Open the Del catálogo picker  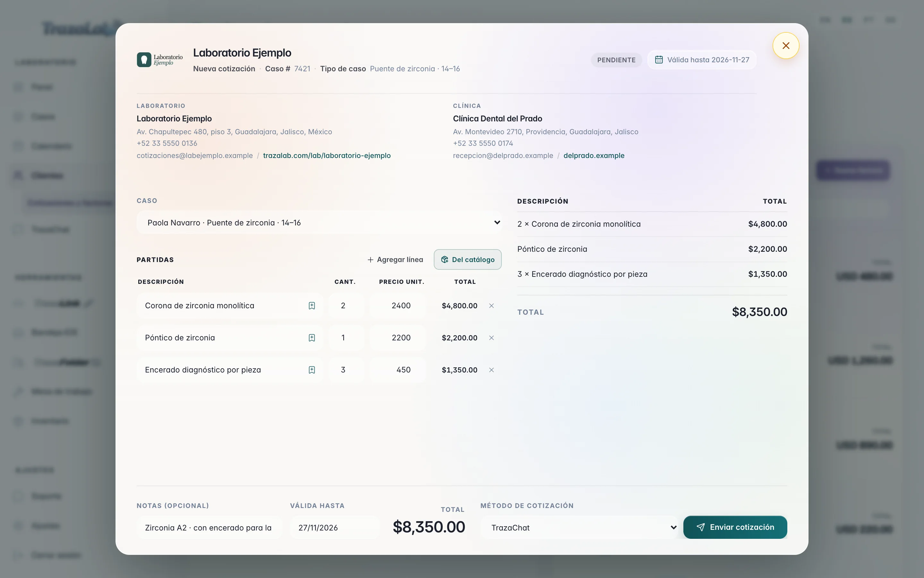(x=467, y=259)
